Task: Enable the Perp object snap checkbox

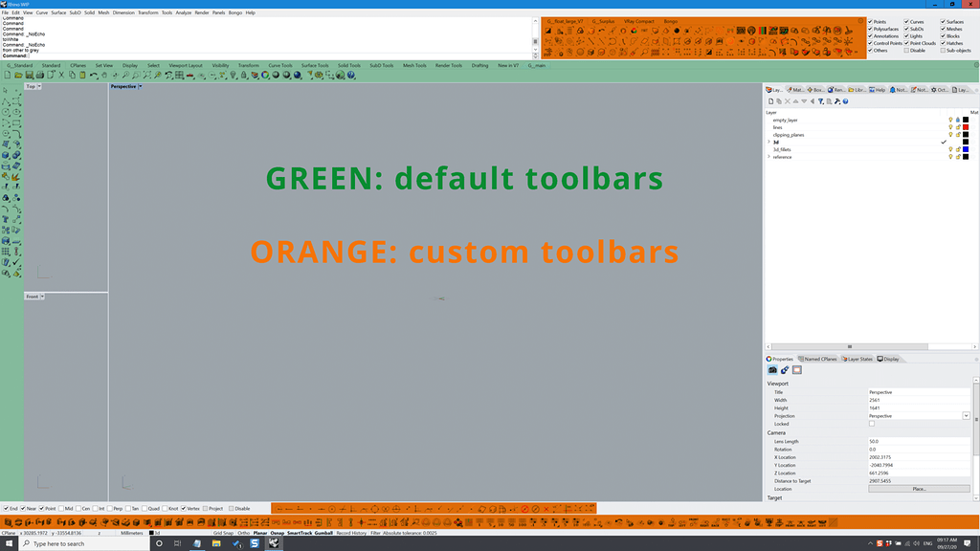Action: click(x=110, y=509)
